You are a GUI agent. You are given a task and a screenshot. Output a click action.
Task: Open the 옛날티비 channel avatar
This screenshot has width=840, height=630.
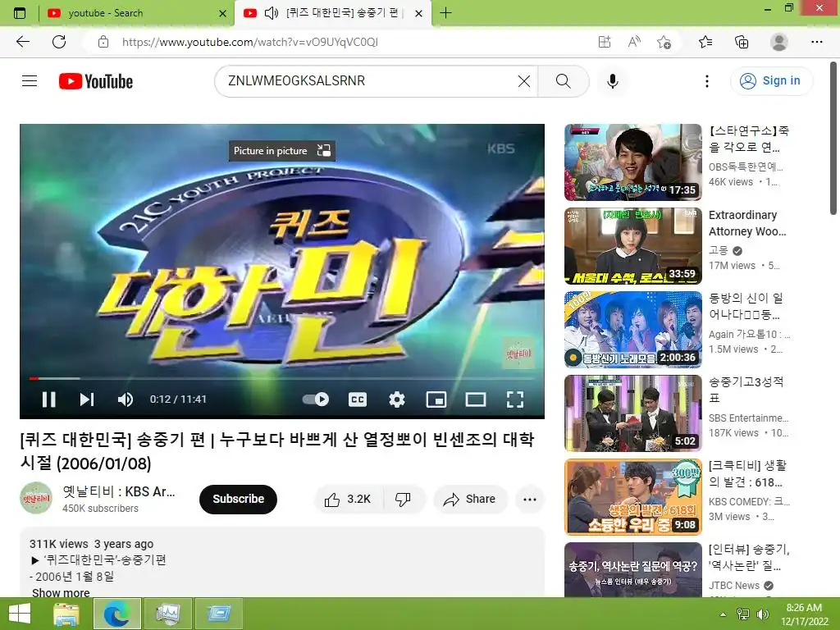coord(36,498)
